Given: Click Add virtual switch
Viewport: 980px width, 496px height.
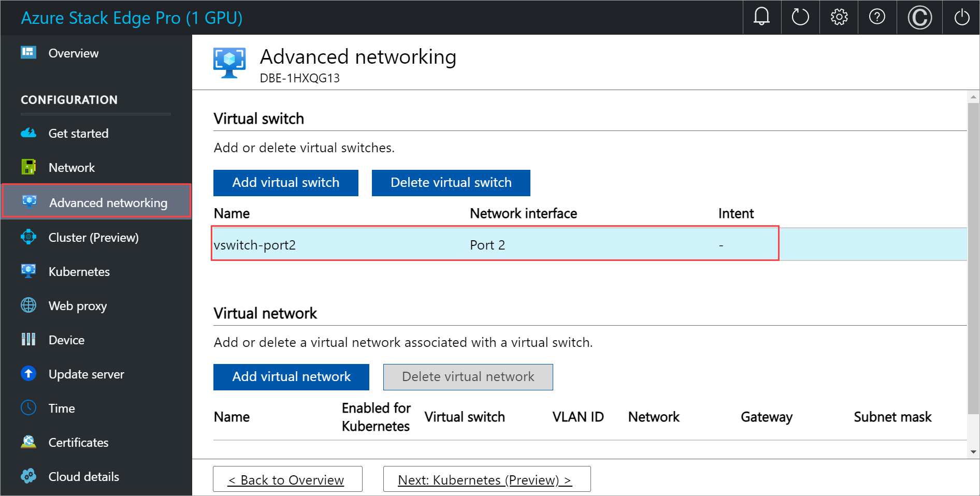Looking at the screenshot, I should point(285,183).
